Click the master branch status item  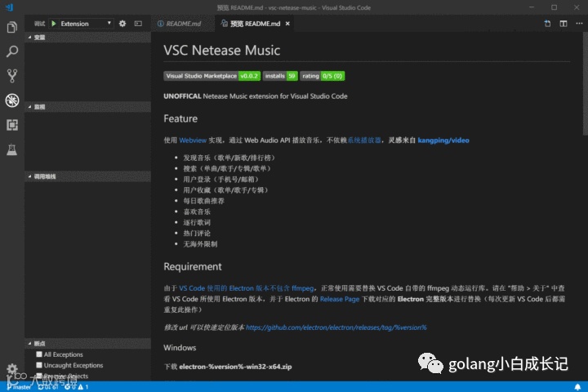pos(20,387)
